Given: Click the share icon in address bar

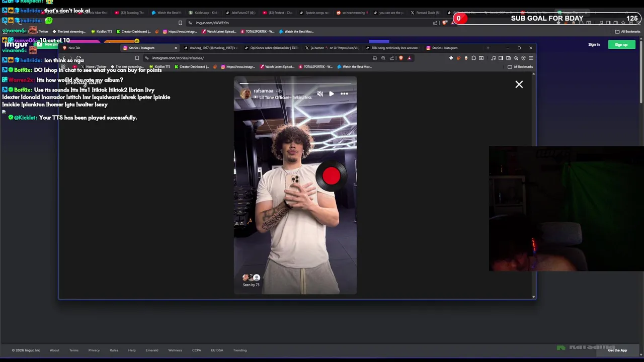Looking at the screenshot, I should (x=392, y=58).
